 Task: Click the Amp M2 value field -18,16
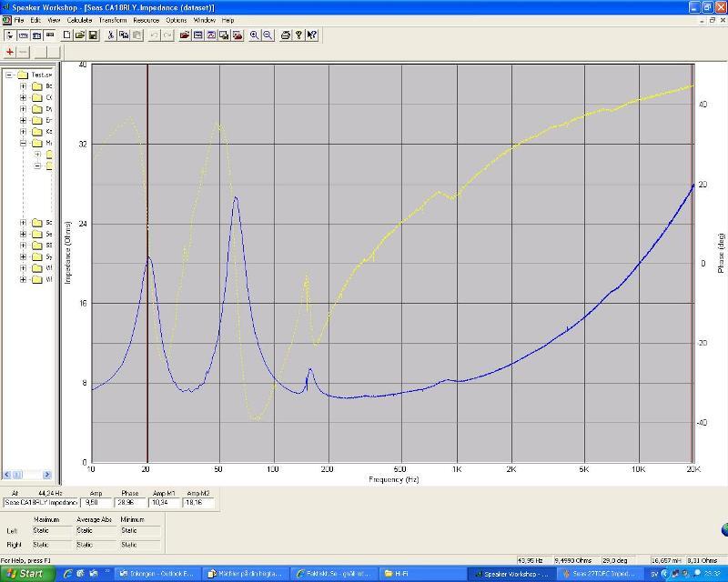pyautogui.click(x=198, y=503)
